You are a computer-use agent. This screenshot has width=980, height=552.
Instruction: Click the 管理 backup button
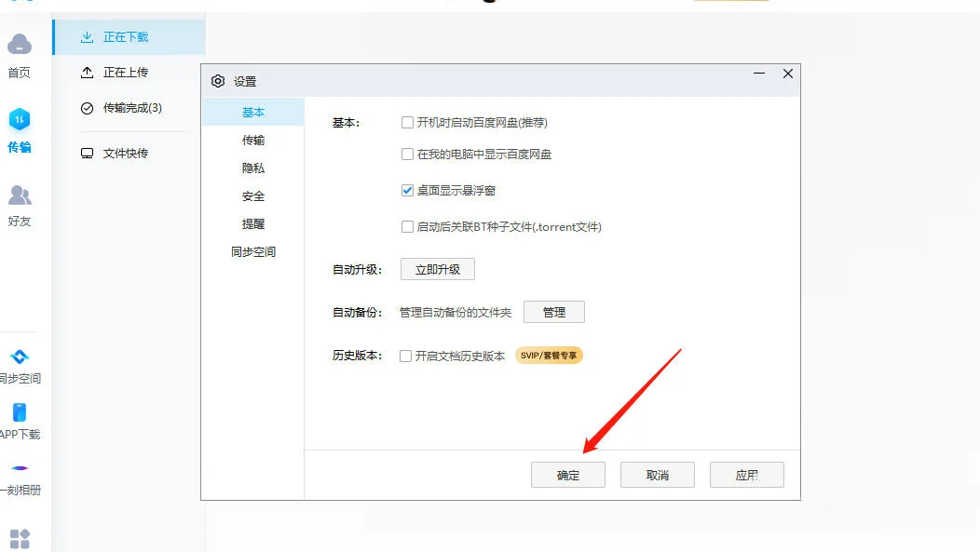(553, 312)
